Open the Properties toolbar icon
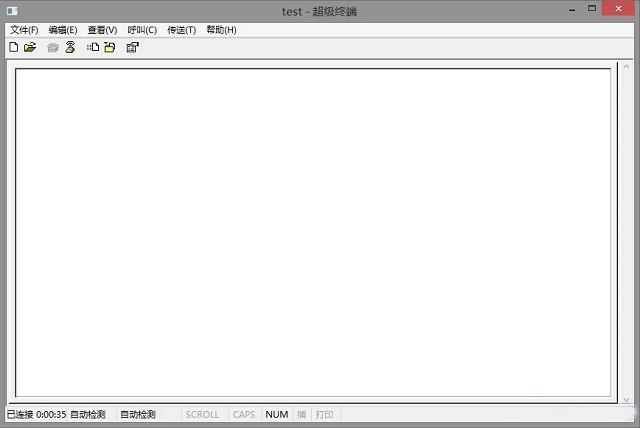Viewport: 640px width, 428px height. [x=132, y=47]
